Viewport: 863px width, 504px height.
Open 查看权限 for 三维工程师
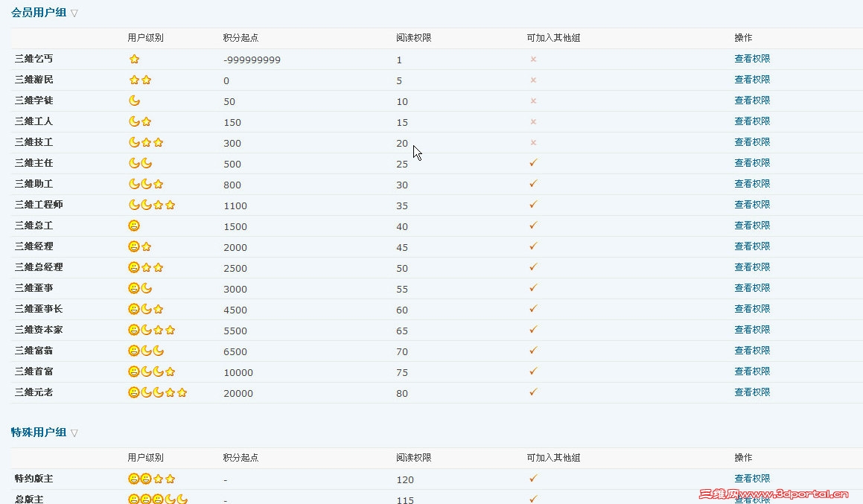pos(752,205)
